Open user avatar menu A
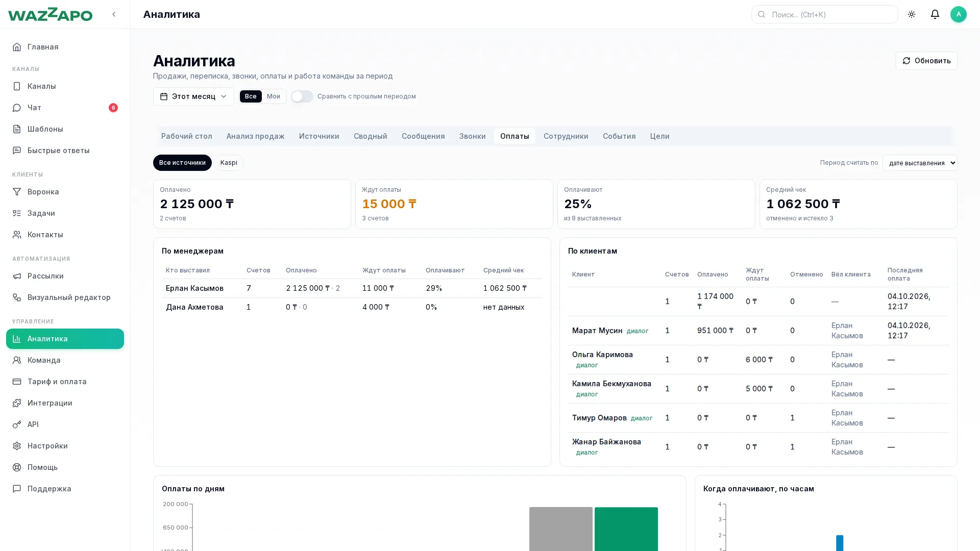 point(959,14)
